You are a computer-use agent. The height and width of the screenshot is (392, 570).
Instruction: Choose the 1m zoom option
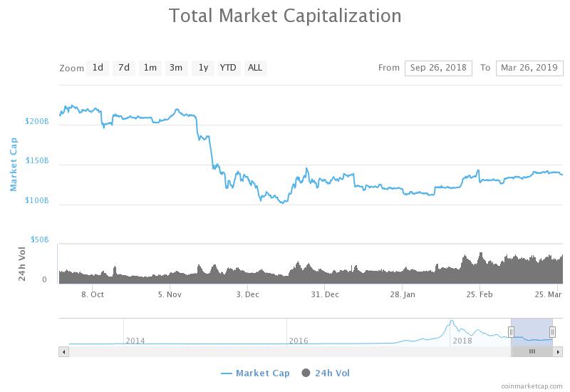150,68
